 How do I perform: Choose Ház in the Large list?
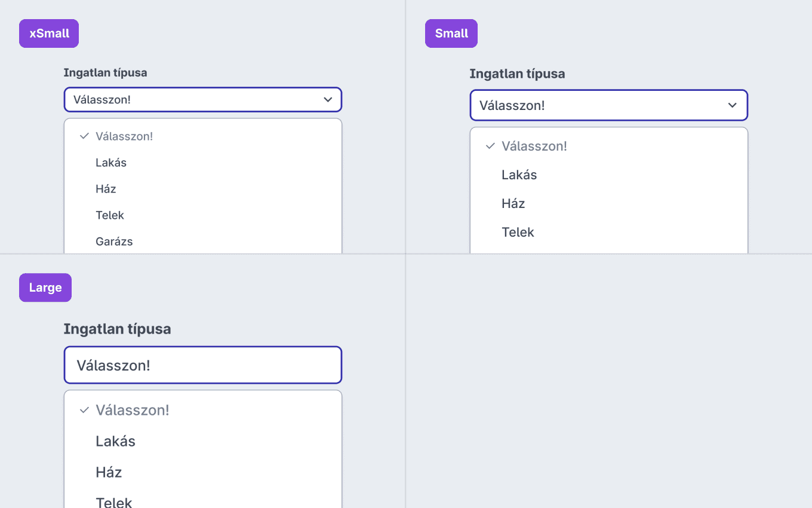tap(203, 472)
